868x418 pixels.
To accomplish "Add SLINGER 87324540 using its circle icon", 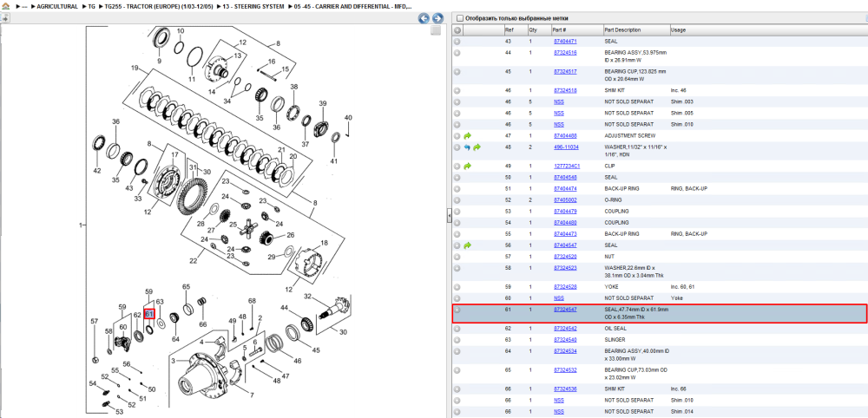I will pos(457,339).
